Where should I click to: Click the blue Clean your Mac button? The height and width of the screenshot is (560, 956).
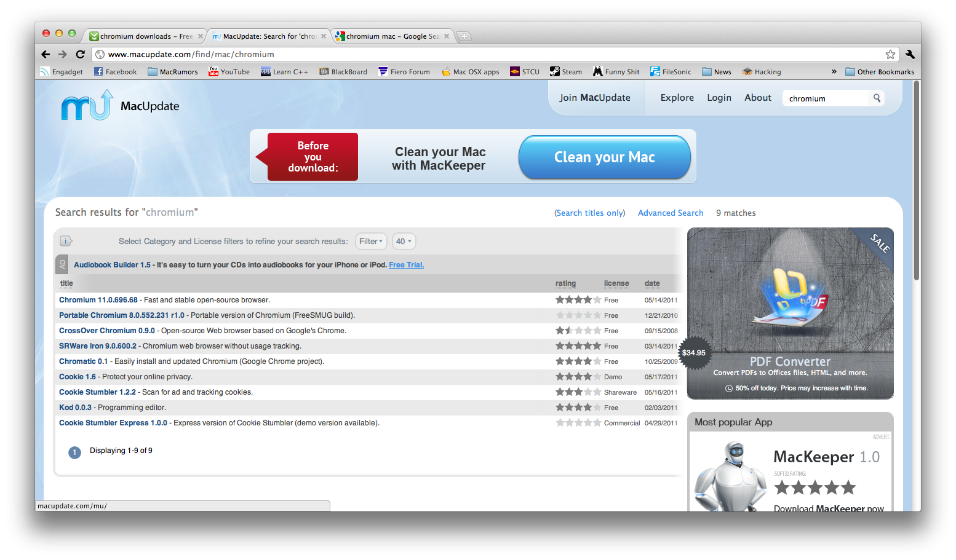click(x=605, y=157)
